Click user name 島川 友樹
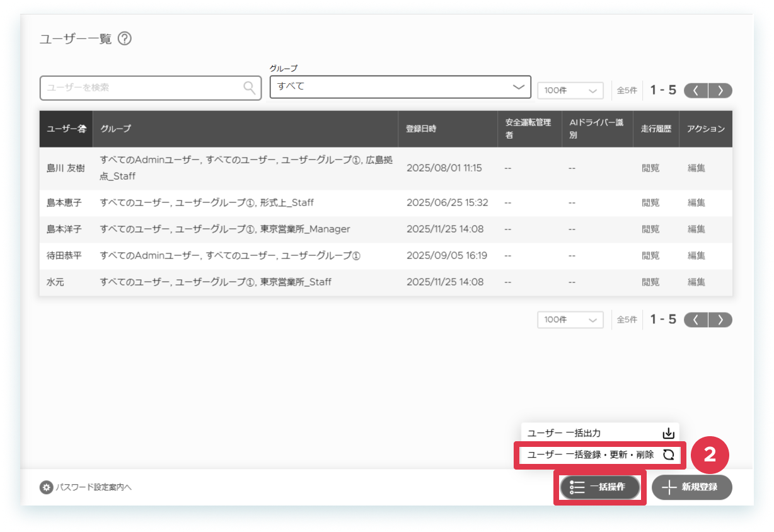 point(66,168)
